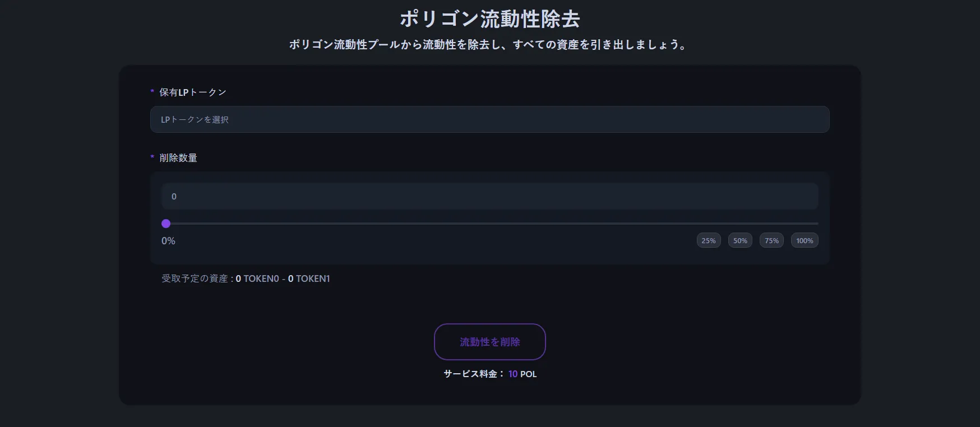Click the 0% slider value label
Viewport: 980px width, 427px height.
[168, 241]
